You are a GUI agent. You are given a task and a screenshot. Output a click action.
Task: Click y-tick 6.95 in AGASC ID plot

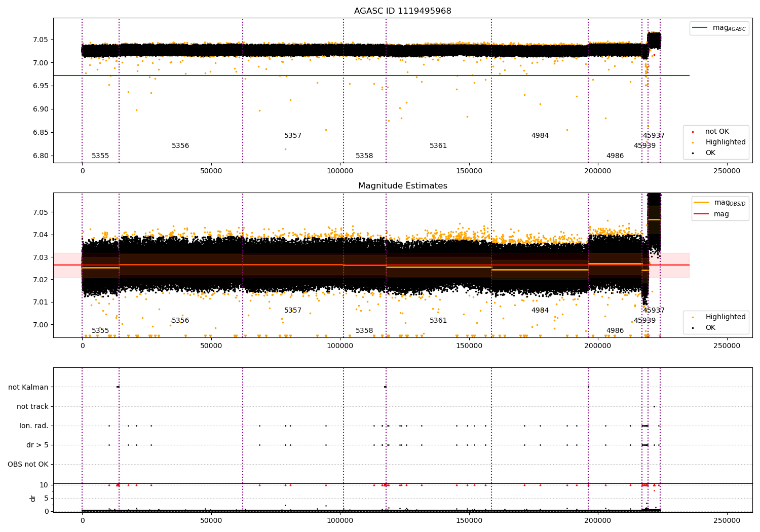[x=41, y=86]
